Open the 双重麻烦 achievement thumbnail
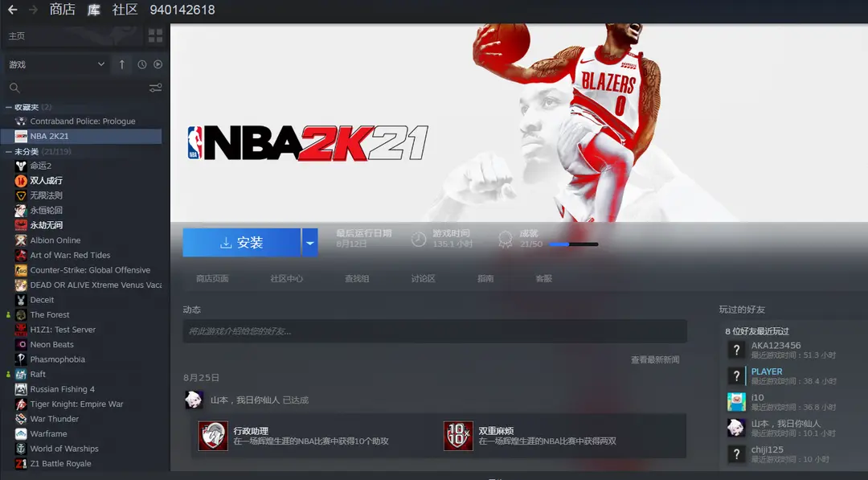Viewport: 868px width, 480px height. coord(458,436)
